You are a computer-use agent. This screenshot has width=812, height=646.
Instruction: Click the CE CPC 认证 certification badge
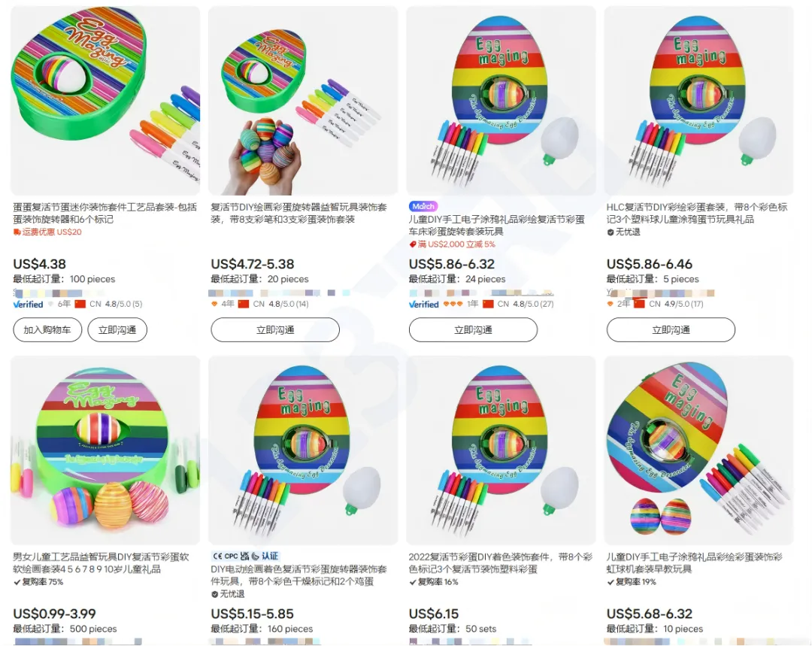click(246, 556)
